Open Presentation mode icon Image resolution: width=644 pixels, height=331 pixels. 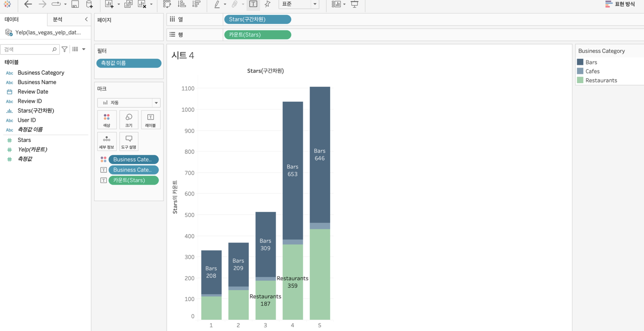354,4
